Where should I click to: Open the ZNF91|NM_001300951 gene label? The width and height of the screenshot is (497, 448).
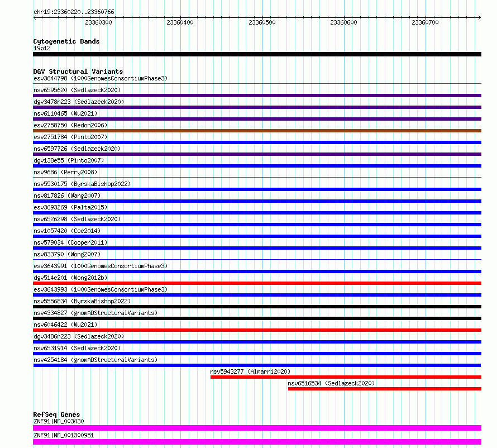click(64, 435)
